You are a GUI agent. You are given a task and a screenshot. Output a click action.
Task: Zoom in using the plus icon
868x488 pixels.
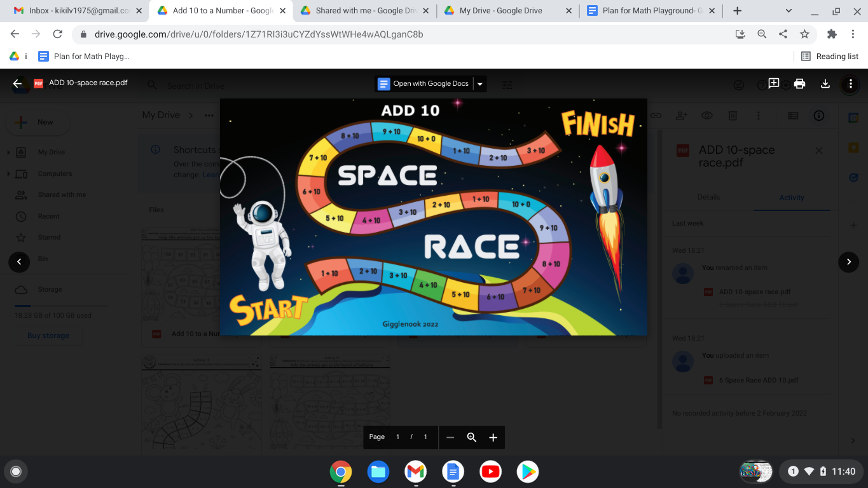(493, 437)
